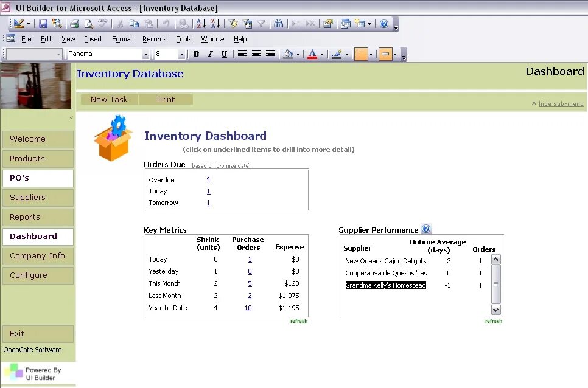Toggle Italic formatting
Screen dimensions: 588x388
point(210,54)
